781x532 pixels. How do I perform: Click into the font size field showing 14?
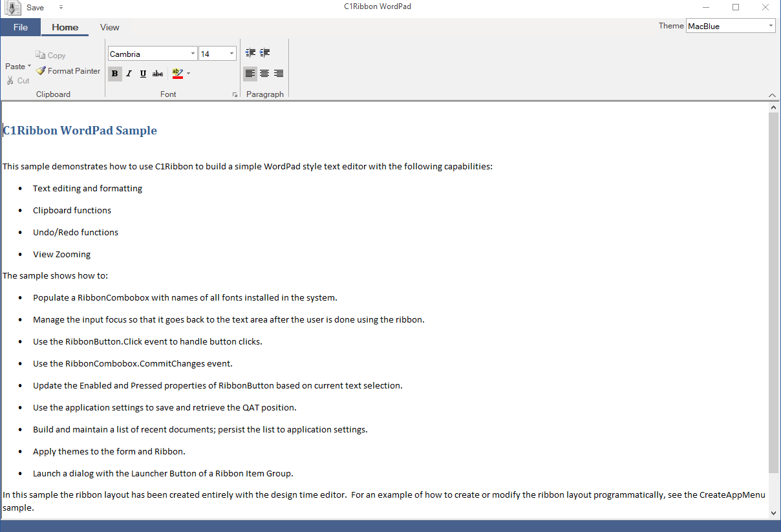pyautogui.click(x=213, y=54)
